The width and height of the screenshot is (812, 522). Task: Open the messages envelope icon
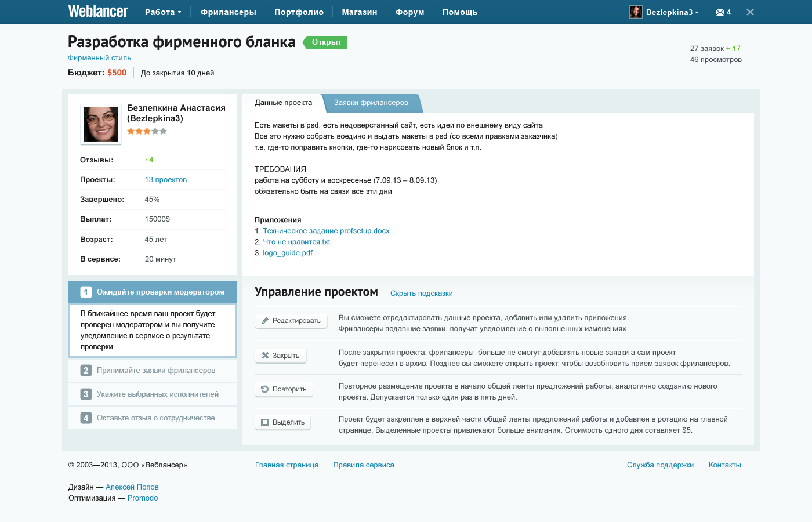(720, 12)
